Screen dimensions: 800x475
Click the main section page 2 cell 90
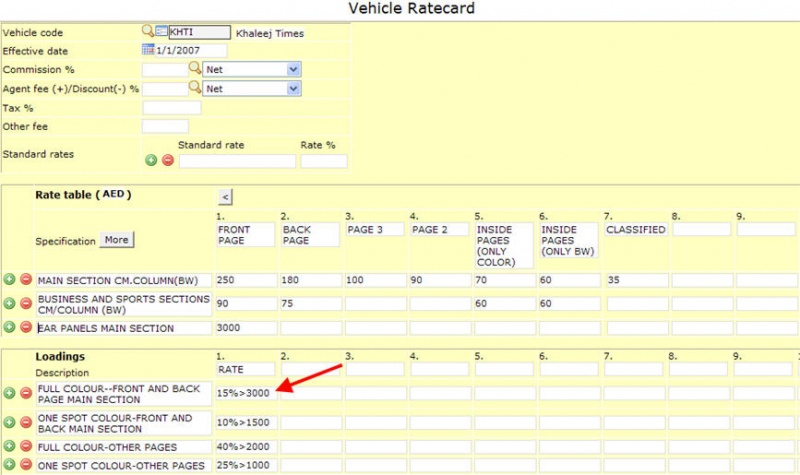coord(441,280)
